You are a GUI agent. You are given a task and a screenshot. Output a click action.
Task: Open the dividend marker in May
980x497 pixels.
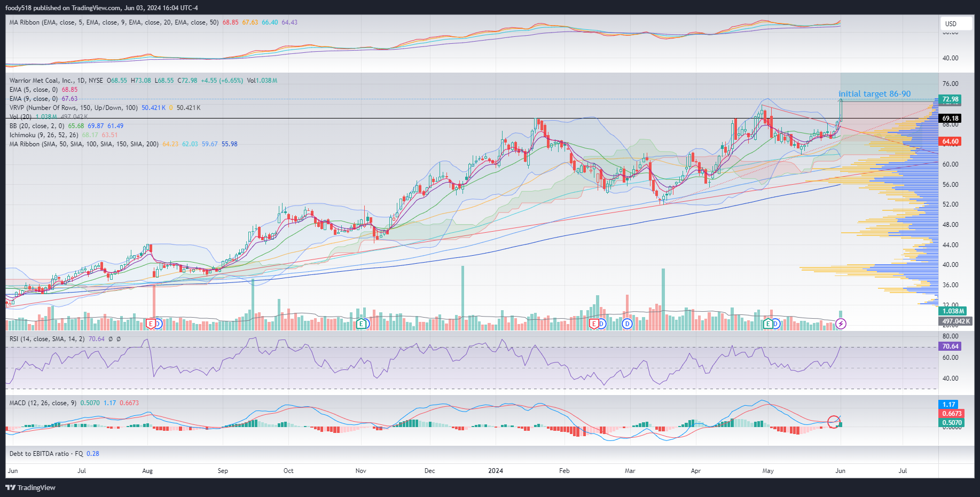click(x=776, y=324)
